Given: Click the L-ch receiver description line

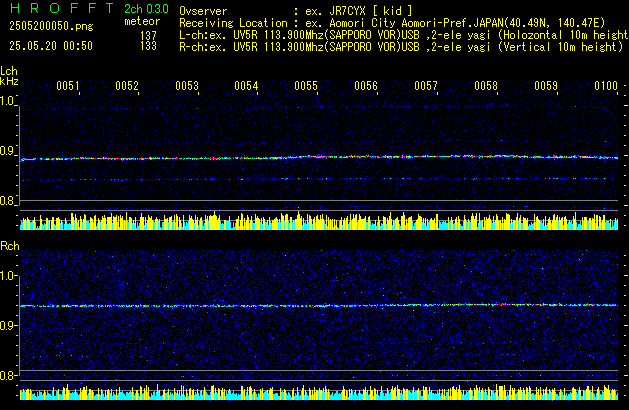Looking at the screenshot, I should click(404, 35).
